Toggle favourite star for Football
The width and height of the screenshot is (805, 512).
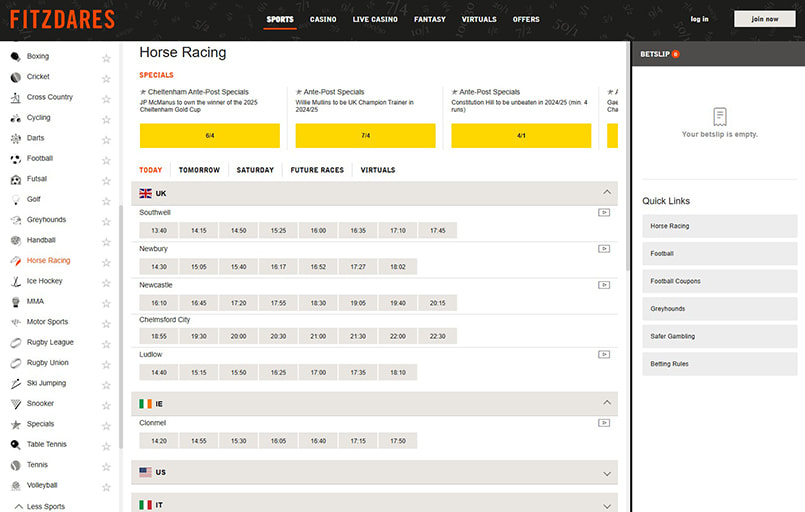[106, 159]
